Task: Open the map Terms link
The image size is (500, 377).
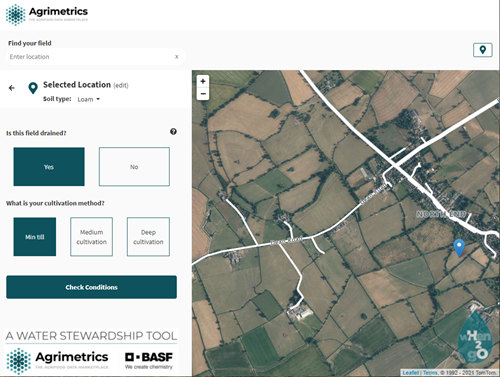Action: (x=430, y=373)
